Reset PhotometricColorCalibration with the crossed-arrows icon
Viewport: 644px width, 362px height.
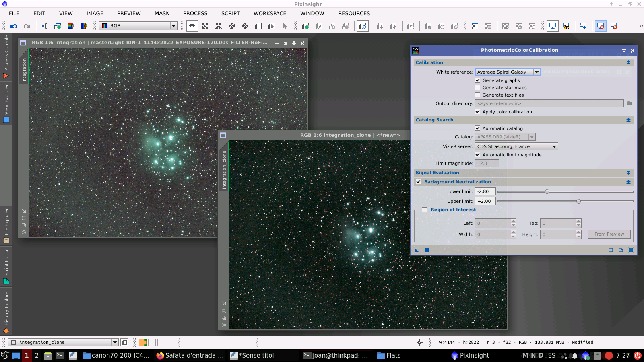click(631, 250)
